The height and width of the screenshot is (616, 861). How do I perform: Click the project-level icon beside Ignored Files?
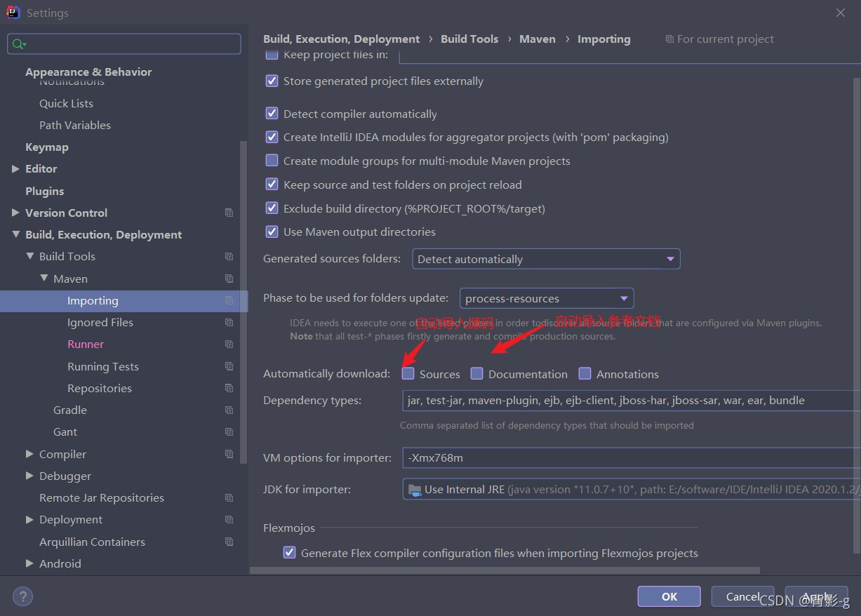click(x=229, y=322)
